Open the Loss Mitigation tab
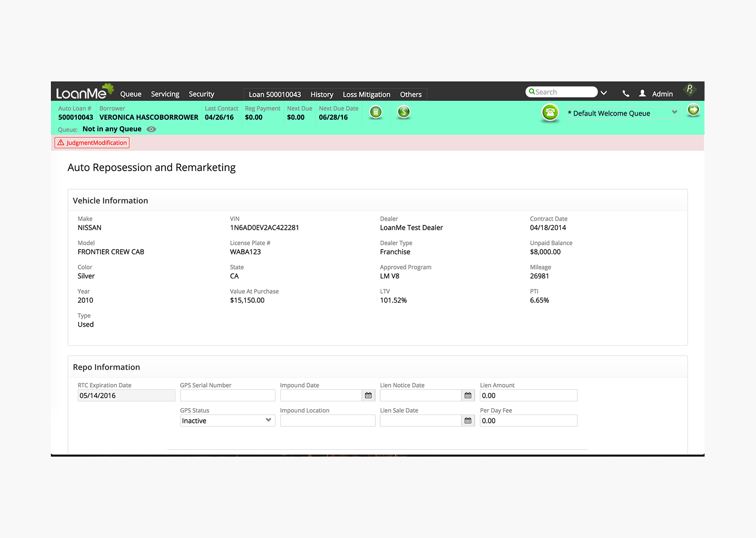 (x=366, y=95)
